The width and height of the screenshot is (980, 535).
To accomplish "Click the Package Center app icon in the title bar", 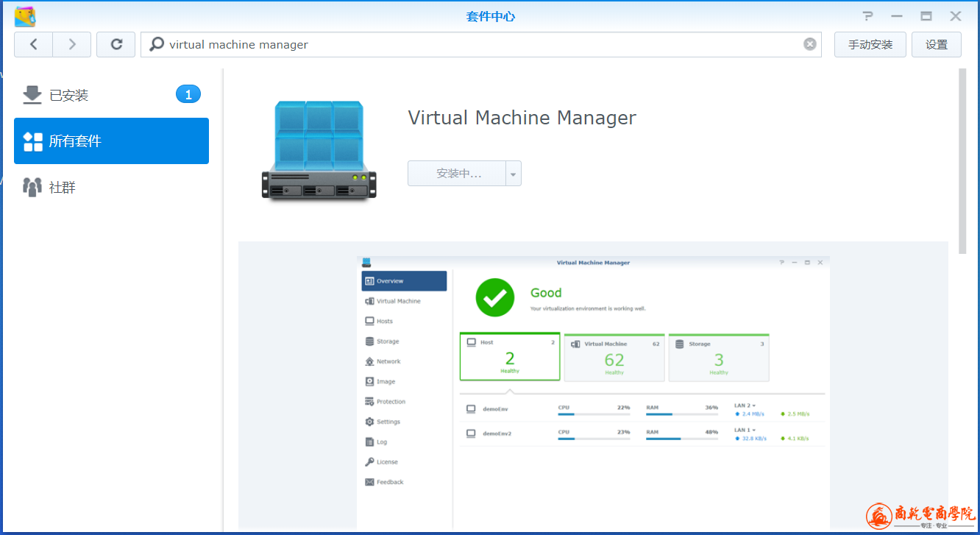I will 25,16.
